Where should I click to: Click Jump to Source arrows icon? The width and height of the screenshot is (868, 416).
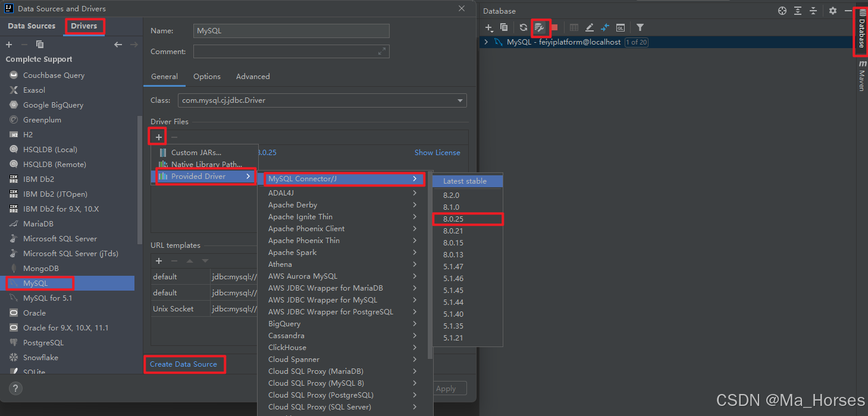point(605,27)
